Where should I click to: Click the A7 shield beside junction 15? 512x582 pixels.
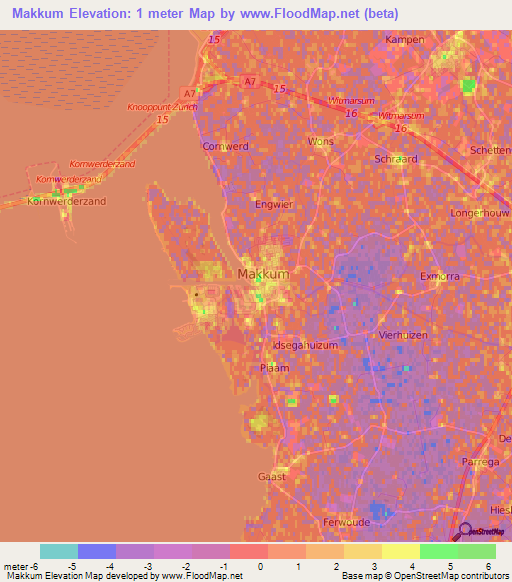(250, 81)
